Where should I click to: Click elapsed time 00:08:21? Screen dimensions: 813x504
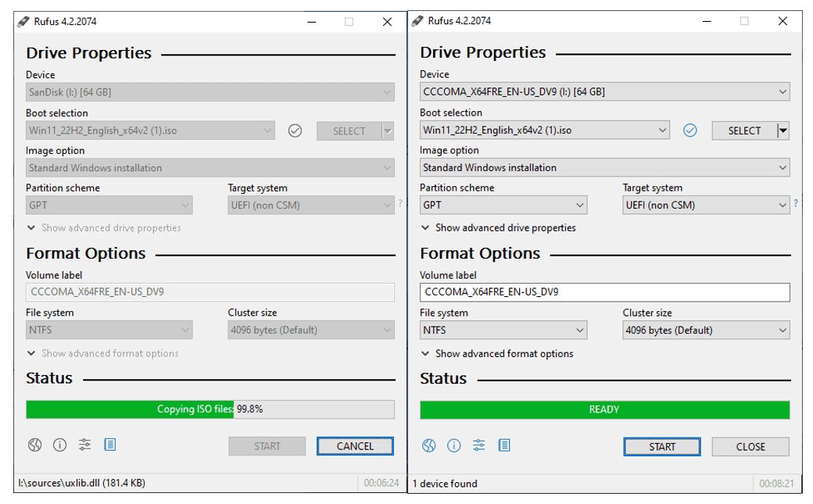coord(776,483)
